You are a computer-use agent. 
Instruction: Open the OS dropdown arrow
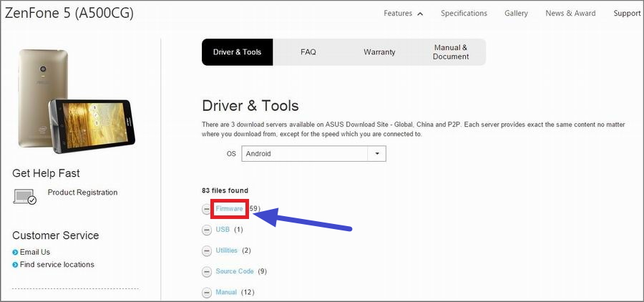point(377,154)
